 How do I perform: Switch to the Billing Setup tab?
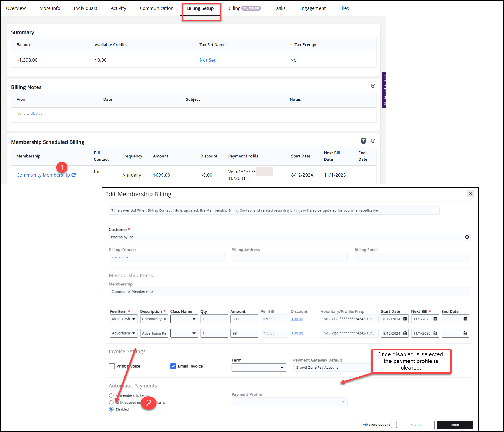pos(200,8)
